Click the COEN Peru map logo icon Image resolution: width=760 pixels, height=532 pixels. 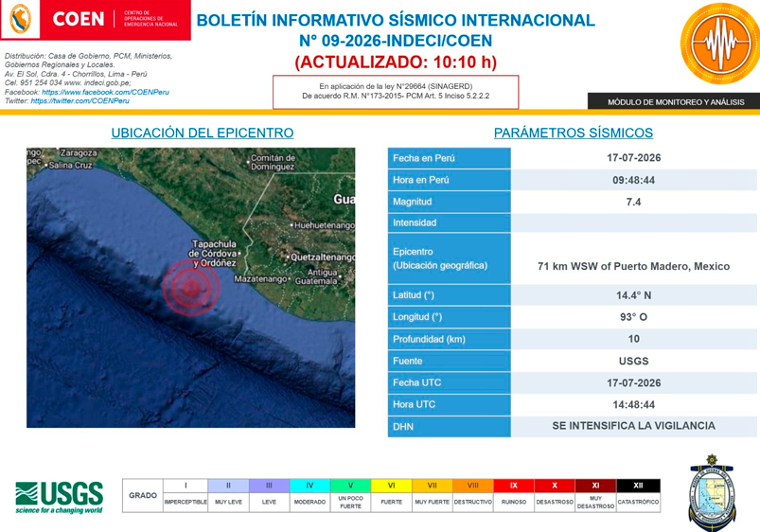pos(21,19)
